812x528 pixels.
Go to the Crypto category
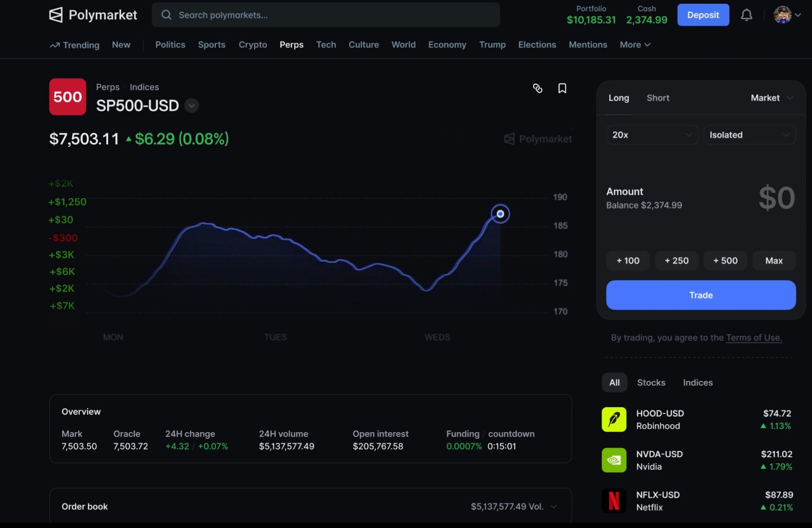[x=252, y=44]
